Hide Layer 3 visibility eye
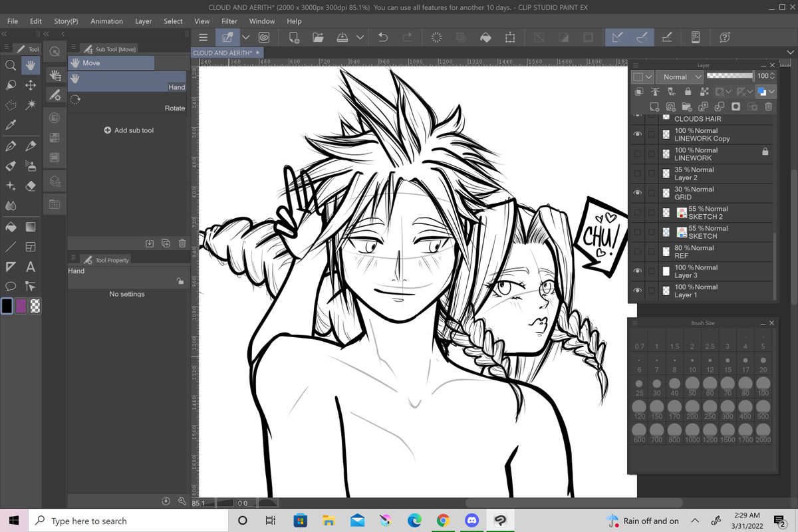798x532 pixels. (x=638, y=271)
